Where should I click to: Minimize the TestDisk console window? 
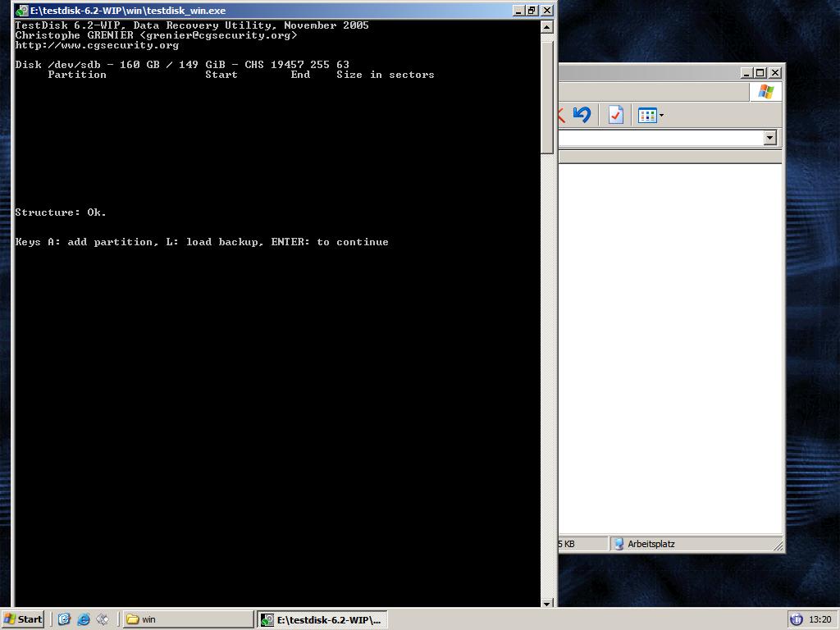pos(518,10)
